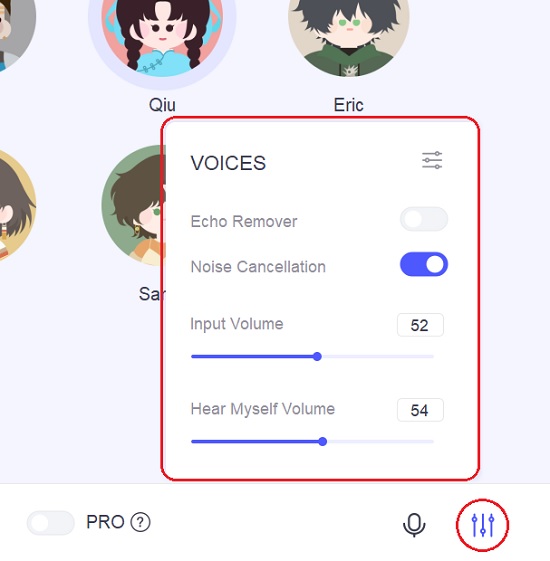Choose the green-haired avatar behind the panel
The width and height of the screenshot is (550, 561).
pyautogui.click(x=133, y=206)
